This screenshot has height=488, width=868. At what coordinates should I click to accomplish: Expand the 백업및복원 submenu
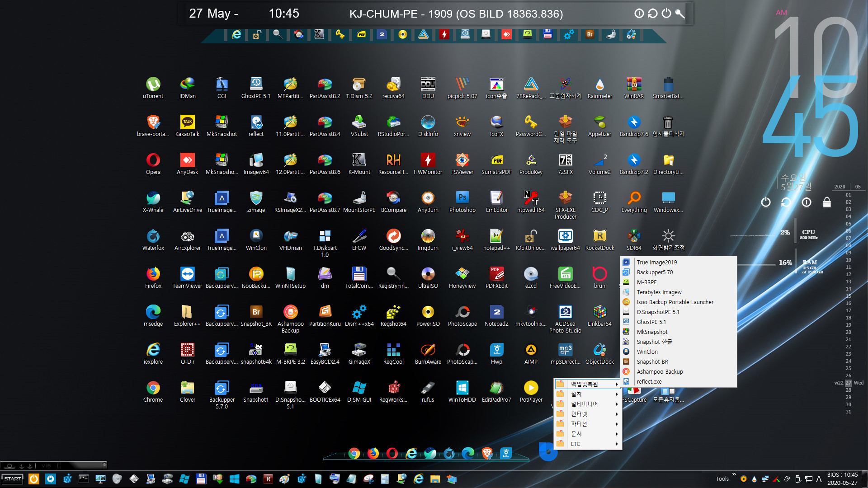coord(588,384)
